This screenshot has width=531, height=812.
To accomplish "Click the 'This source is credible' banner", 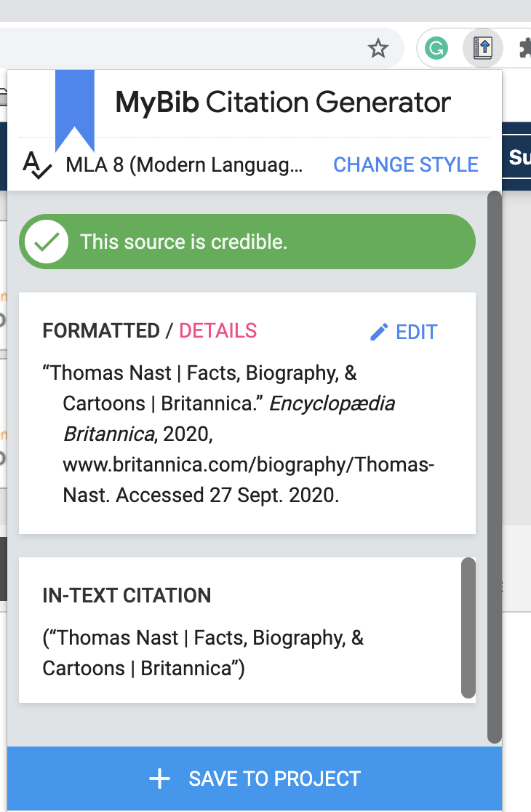I will point(247,240).
